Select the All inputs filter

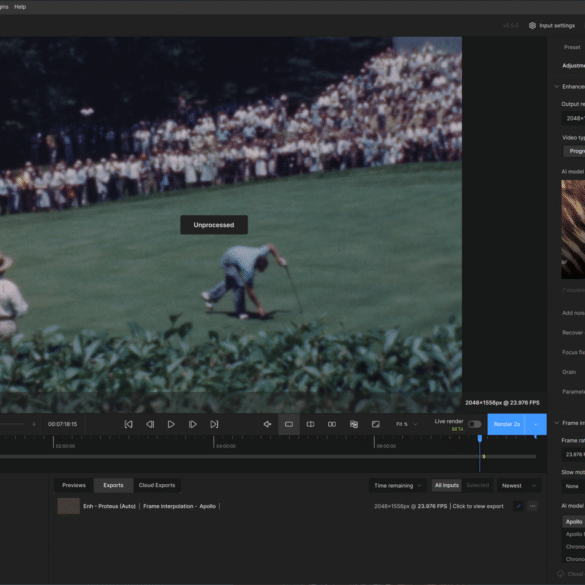pyautogui.click(x=447, y=485)
